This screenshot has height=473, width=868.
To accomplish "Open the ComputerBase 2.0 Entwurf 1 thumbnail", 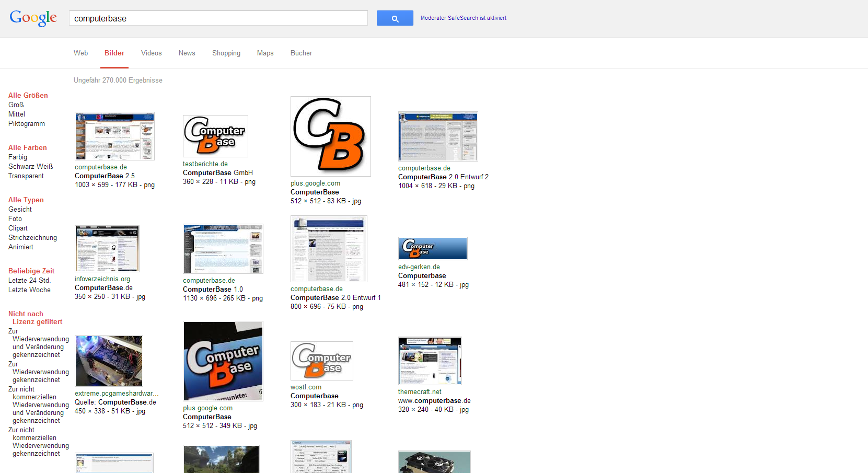I will coord(329,249).
